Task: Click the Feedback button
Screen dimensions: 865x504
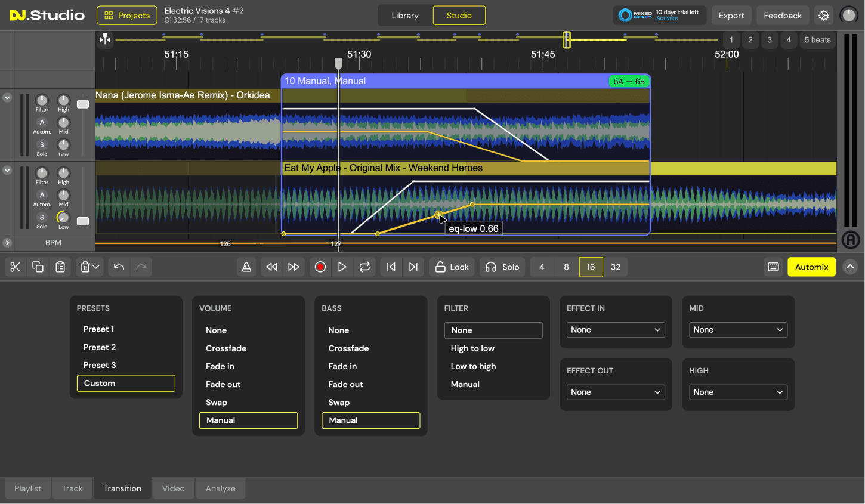Action: (x=783, y=16)
